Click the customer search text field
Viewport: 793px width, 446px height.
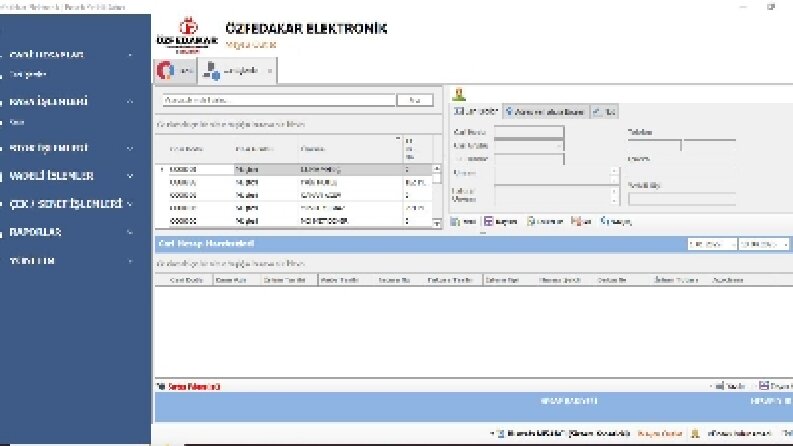tap(279, 100)
